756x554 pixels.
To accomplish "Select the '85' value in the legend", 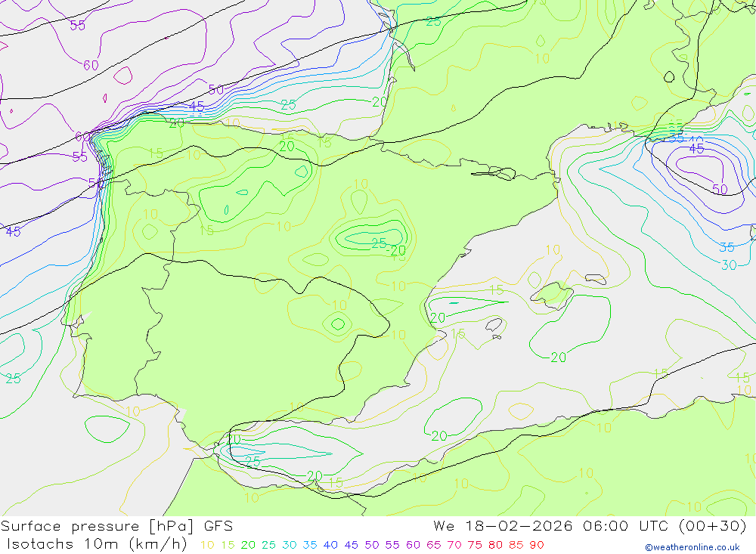I will pos(516,546).
